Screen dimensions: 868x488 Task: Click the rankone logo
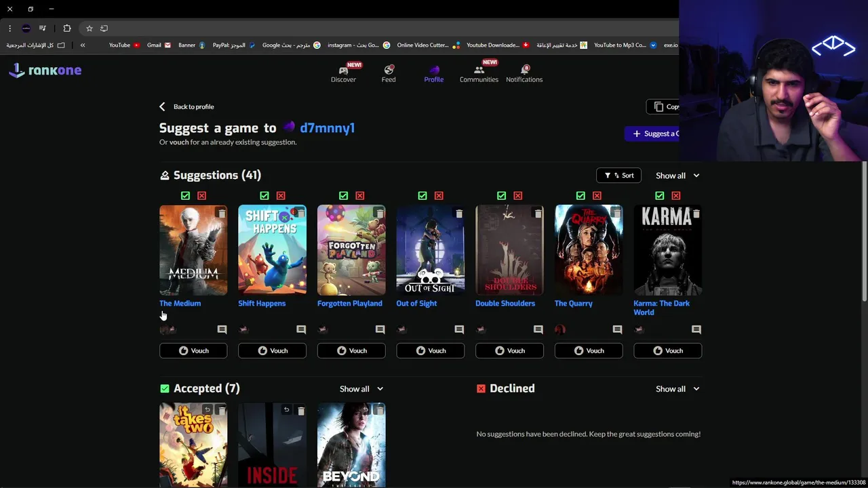pos(45,70)
